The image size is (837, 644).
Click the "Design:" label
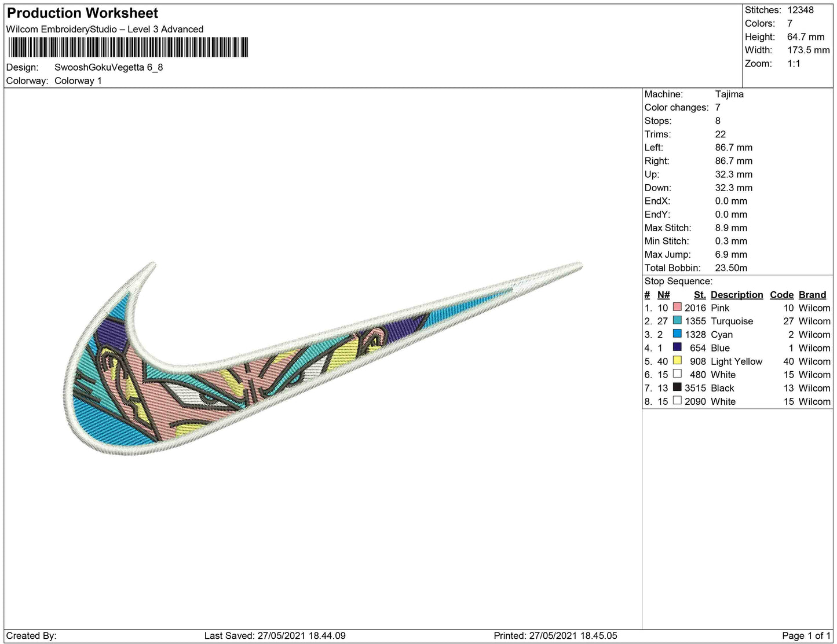23,67
